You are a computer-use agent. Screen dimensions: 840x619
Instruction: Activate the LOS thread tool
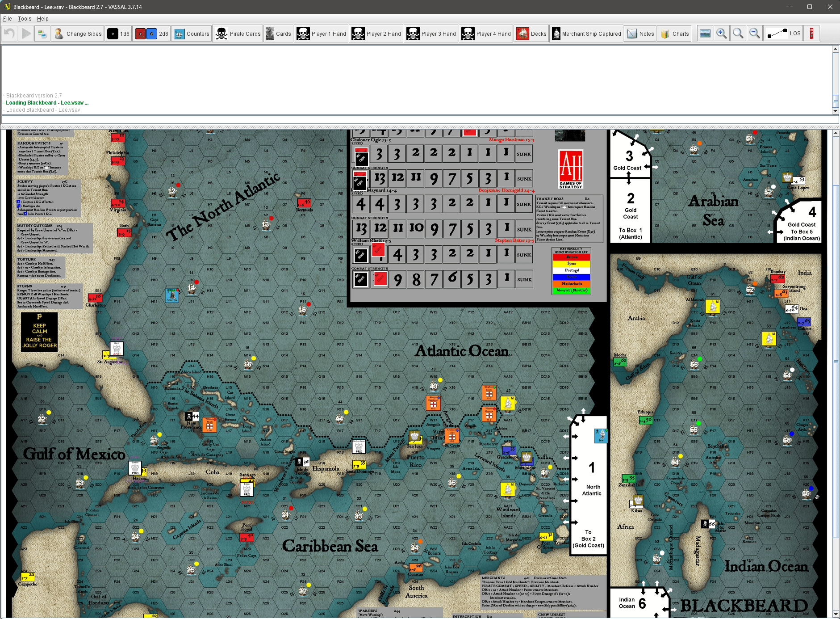coord(783,34)
